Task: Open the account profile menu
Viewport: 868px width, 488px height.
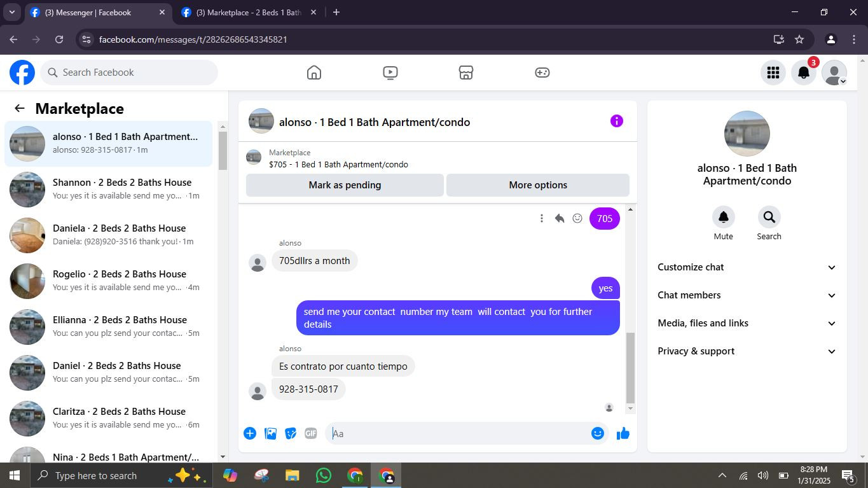Action: (834, 73)
